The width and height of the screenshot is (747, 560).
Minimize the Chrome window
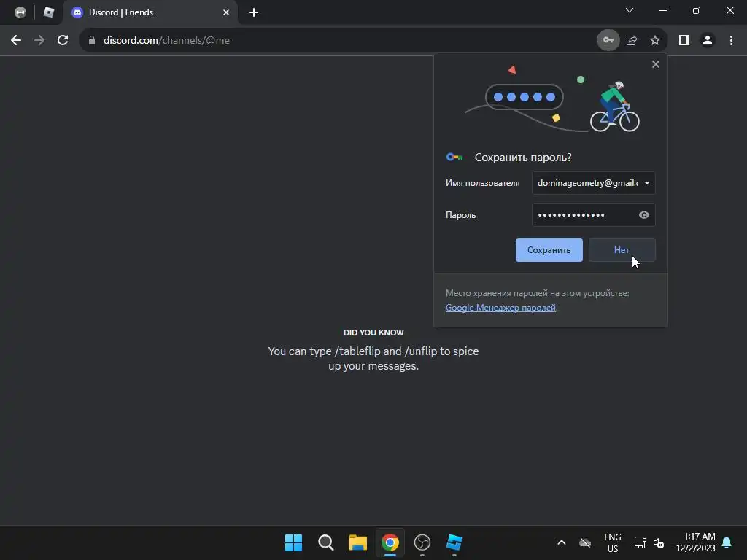coord(662,10)
